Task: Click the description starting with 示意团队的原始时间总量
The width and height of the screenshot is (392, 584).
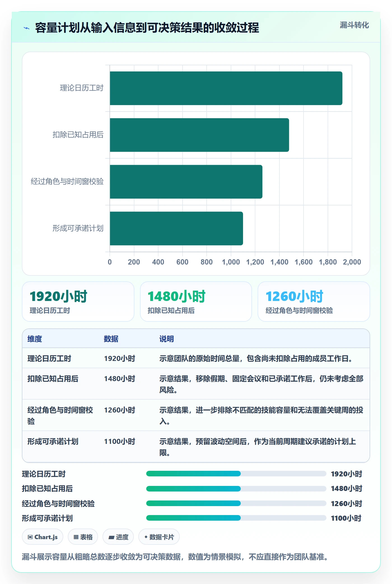Action: point(256,359)
